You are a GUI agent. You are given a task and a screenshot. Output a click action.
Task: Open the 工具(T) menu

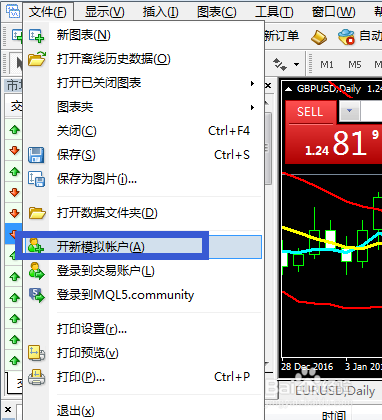point(274,12)
